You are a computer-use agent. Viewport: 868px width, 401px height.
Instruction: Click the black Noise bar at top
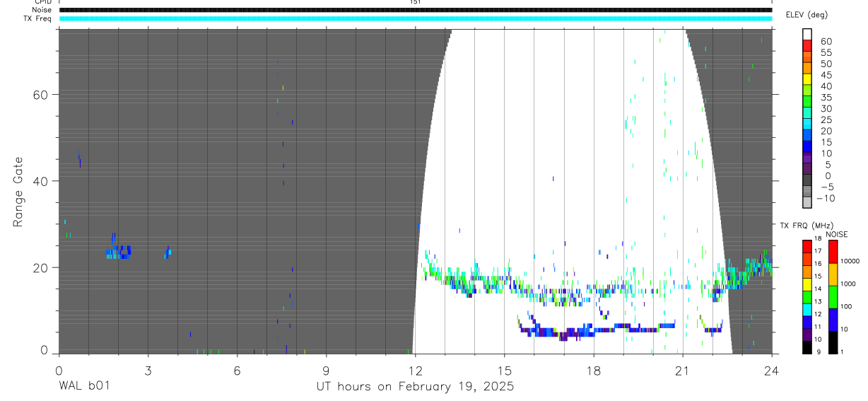416,10
